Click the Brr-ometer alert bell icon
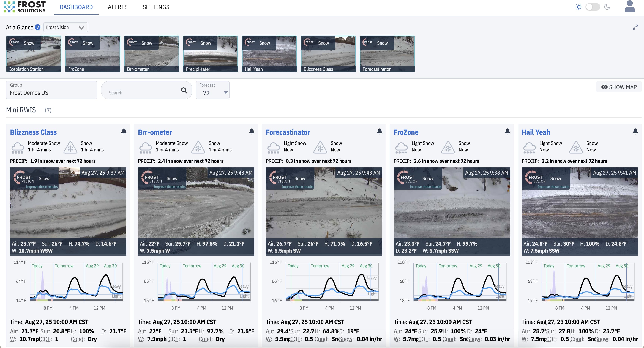This screenshot has width=644, height=348. (252, 131)
